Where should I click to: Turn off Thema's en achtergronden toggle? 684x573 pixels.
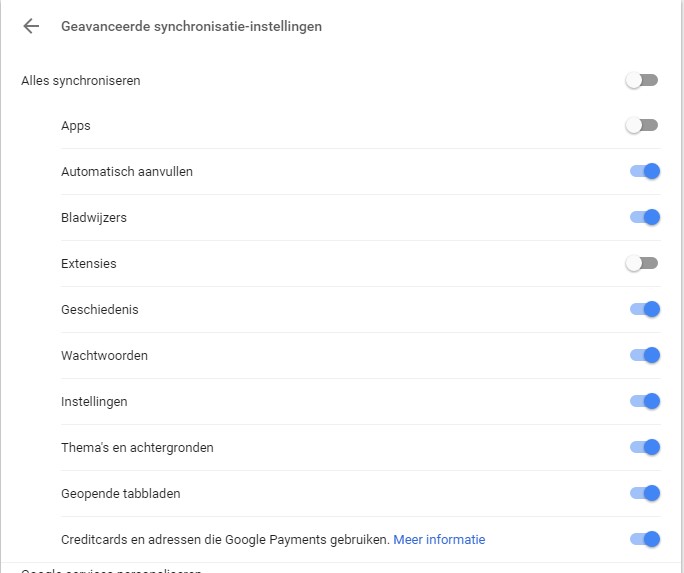645,447
